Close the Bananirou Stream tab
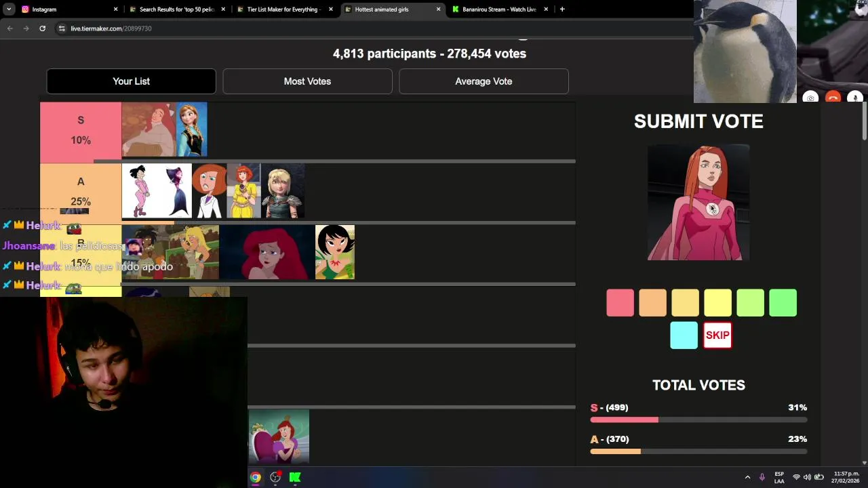Image resolution: width=868 pixels, height=488 pixels. 546,9
